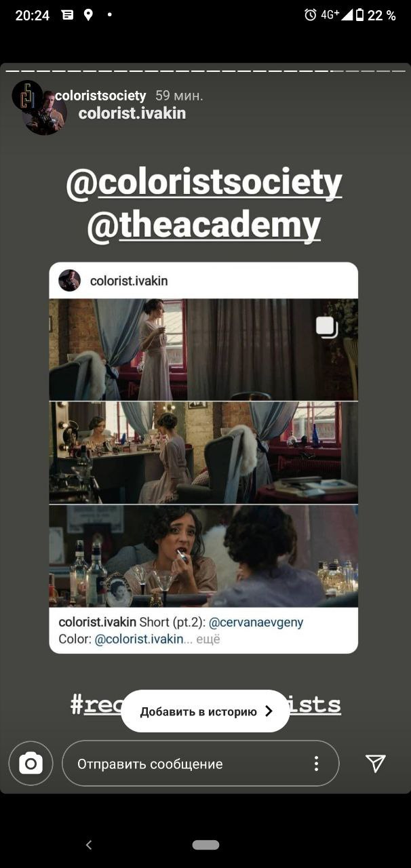Screen dimensions: 411x868
Task: Tap the coloristsociety profile avatar
Action: coord(27,96)
